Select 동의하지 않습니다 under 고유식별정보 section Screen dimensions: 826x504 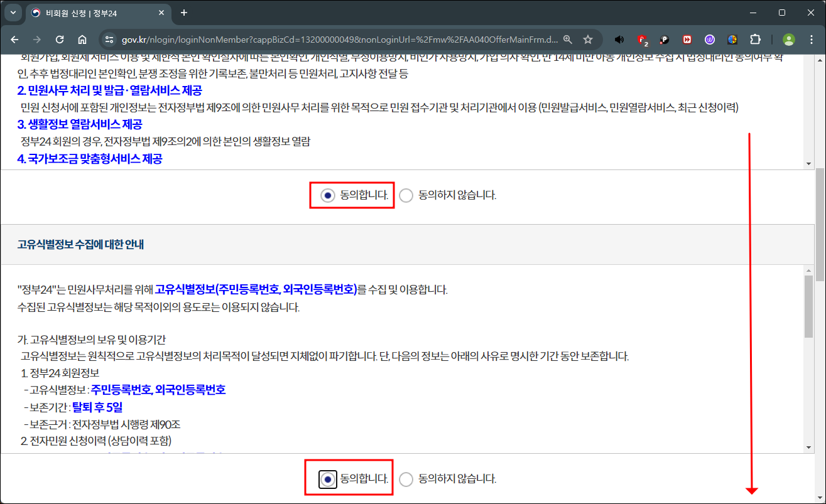coord(406,479)
